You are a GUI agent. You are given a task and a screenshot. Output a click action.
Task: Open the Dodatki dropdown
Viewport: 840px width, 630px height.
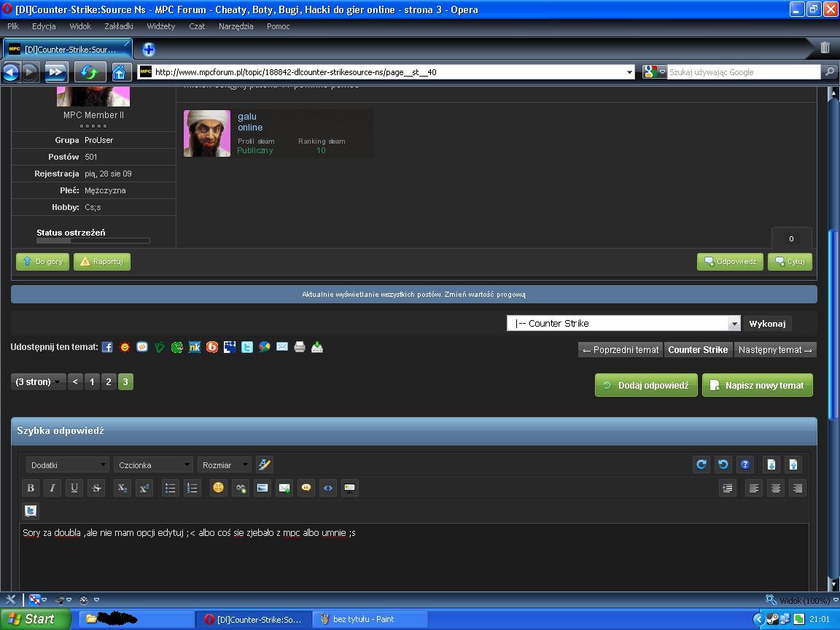pos(67,465)
